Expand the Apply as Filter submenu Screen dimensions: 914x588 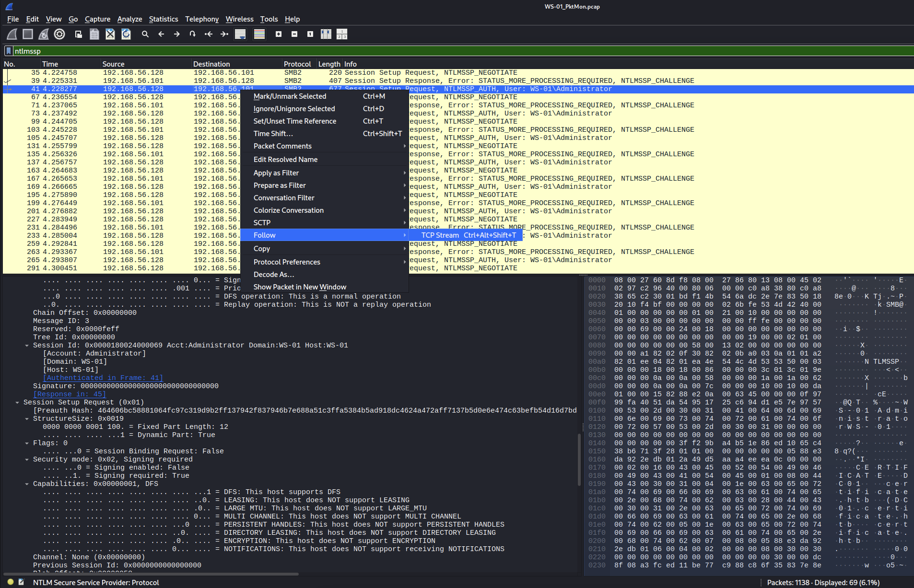(324, 173)
